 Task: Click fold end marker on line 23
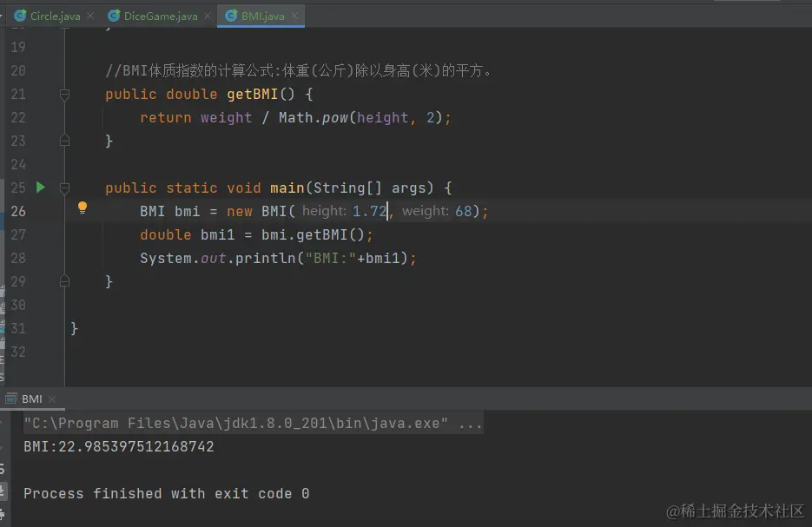[x=65, y=141]
